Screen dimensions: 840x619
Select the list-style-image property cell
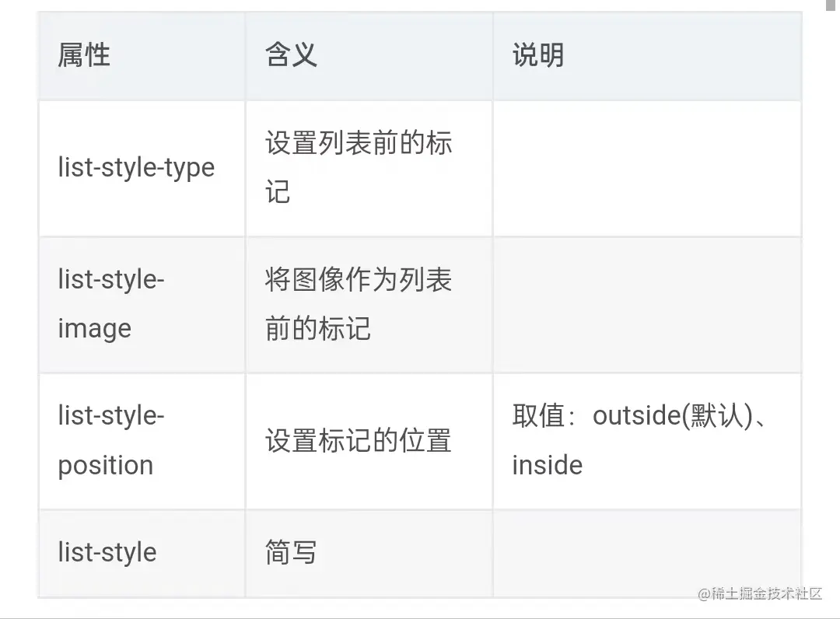(111, 304)
